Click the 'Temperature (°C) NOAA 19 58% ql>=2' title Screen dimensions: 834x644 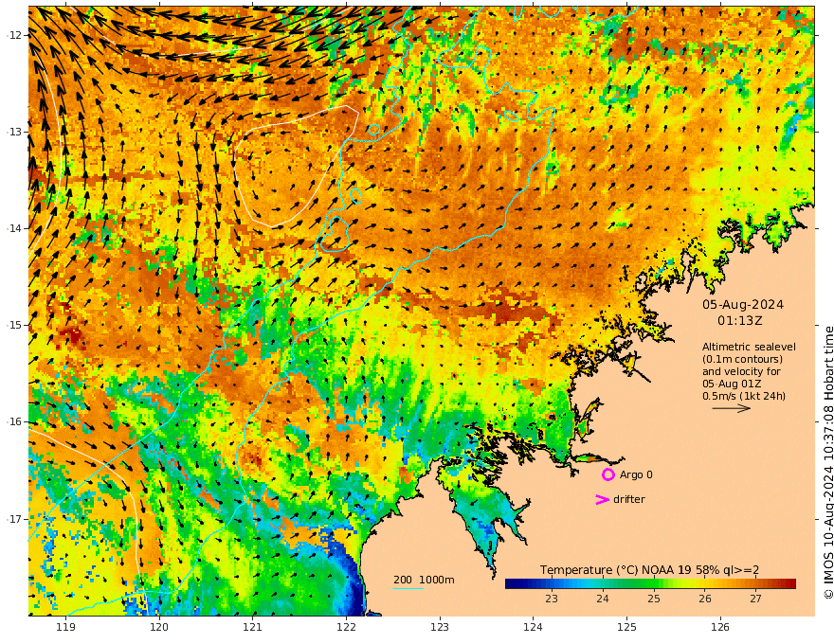(649, 570)
